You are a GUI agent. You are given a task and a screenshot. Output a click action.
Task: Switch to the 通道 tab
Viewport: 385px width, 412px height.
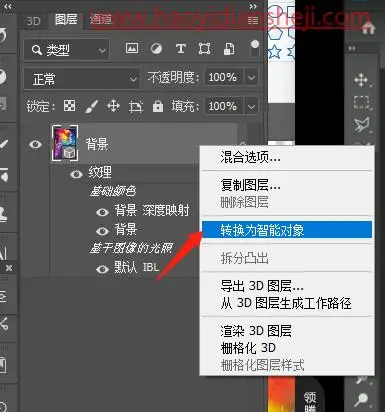pyautogui.click(x=101, y=20)
